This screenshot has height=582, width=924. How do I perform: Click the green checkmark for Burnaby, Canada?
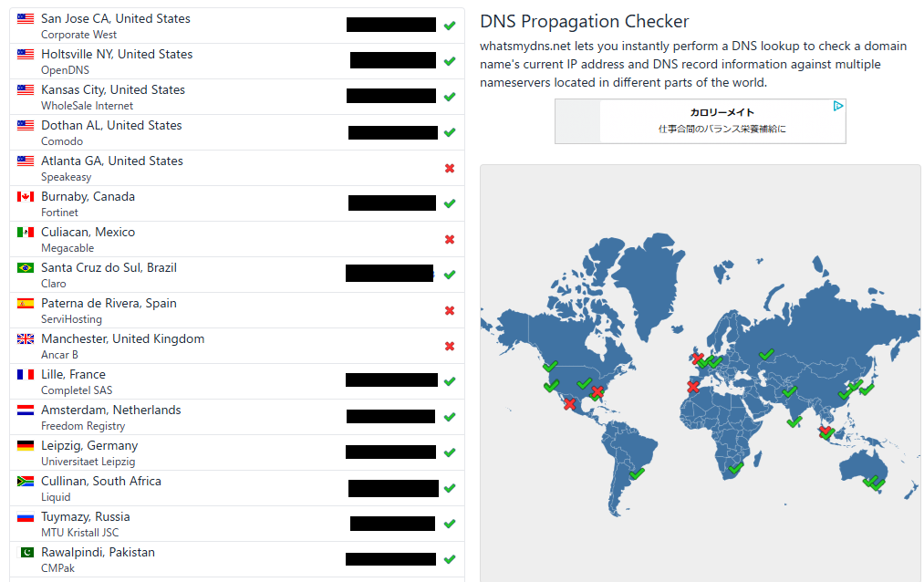point(450,203)
